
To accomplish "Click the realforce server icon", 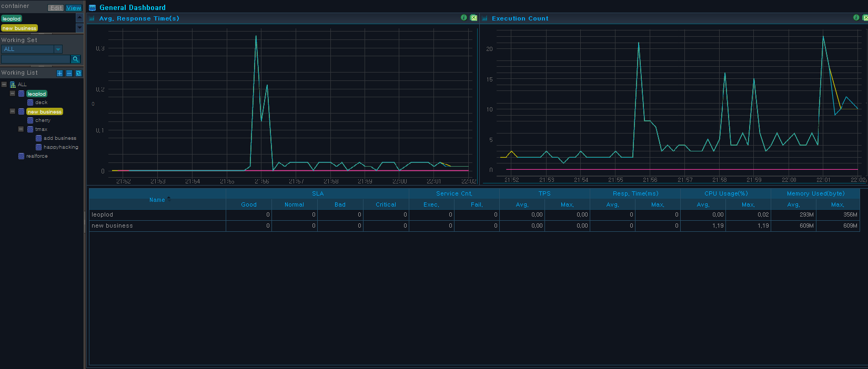I will (21, 156).
